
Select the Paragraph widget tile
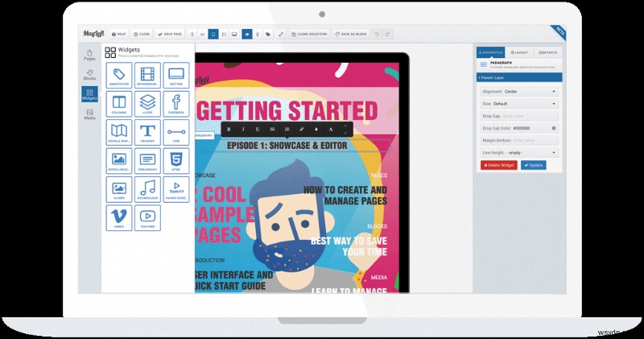[147, 161]
